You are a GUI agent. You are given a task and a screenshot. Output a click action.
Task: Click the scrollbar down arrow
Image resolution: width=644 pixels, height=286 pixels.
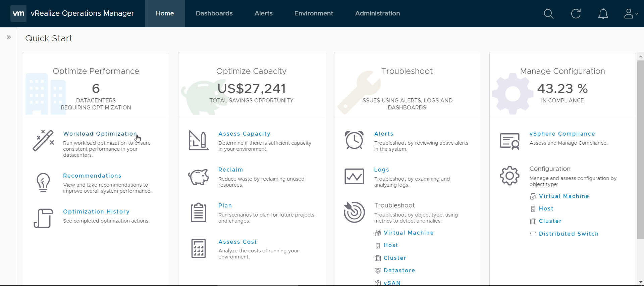641,282
